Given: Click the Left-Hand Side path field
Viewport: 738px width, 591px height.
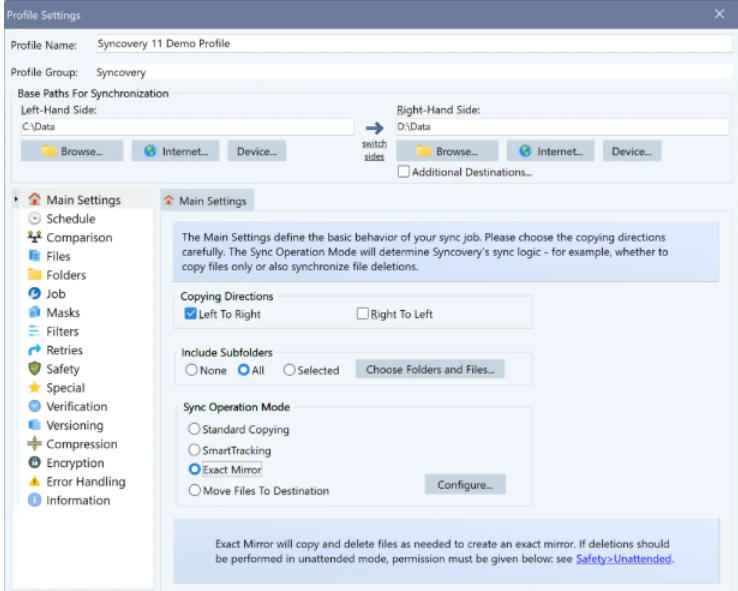Looking at the screenshot, I should 187,127.
